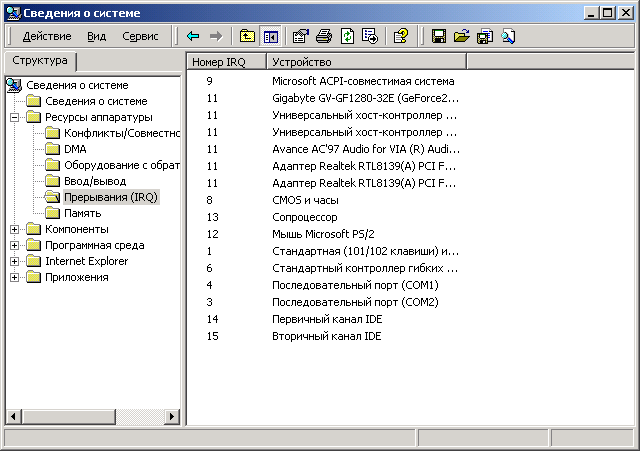The width and height of the screenshot is (640, 451).
Task: Sort by Номер IRQ column header
Action: click(x=227, y=62)
